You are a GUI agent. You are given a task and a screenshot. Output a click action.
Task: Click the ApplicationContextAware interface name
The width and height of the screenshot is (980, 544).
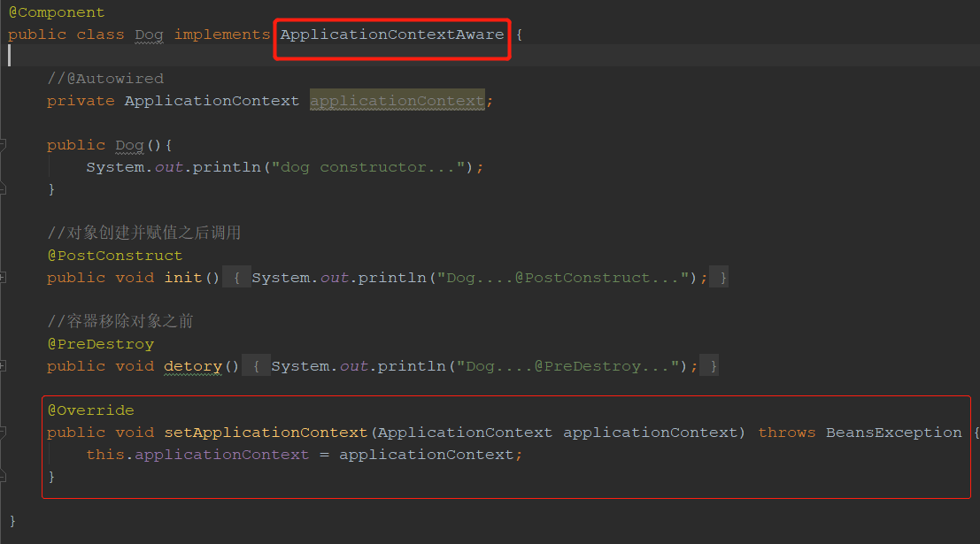point(392,35)
